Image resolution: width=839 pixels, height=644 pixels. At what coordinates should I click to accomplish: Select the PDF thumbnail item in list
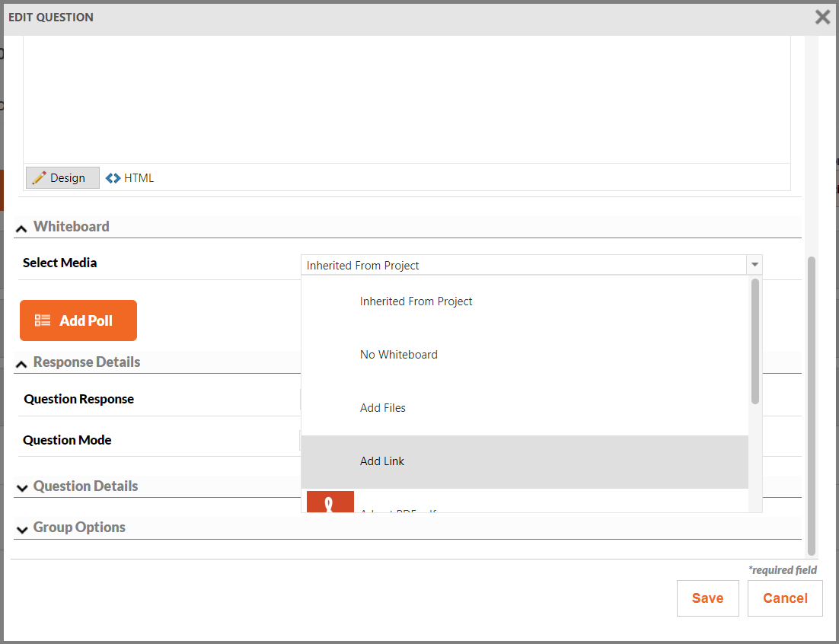pos(330,502)
